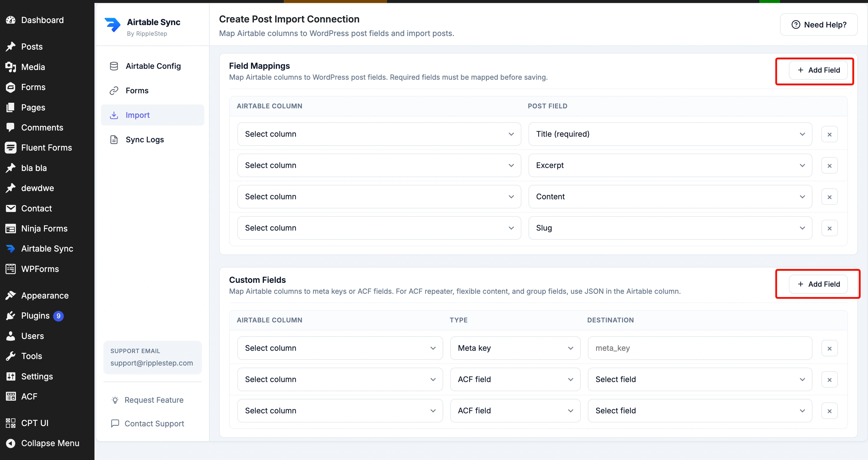Expand the Title (required) post field dropdown
Image resolution: width=868 pixels, height=460 pixels.
(670, 134)
